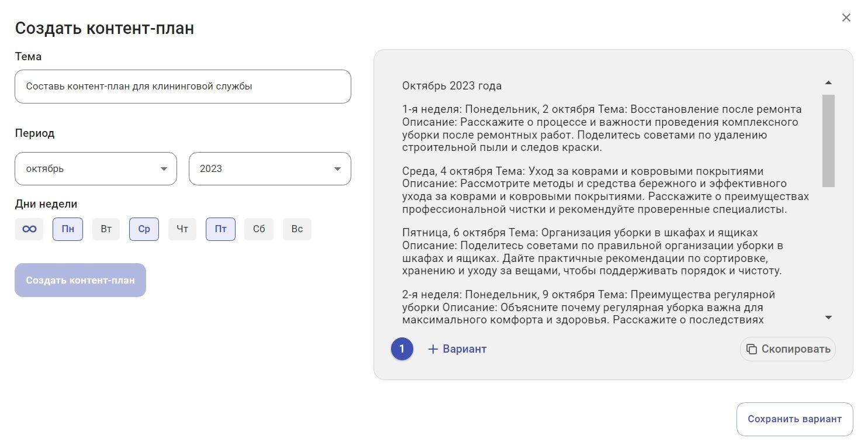Click the plus icon beside Вариант
The width and height of the screenshot is (868, 445).
click(x=433, y=349)
